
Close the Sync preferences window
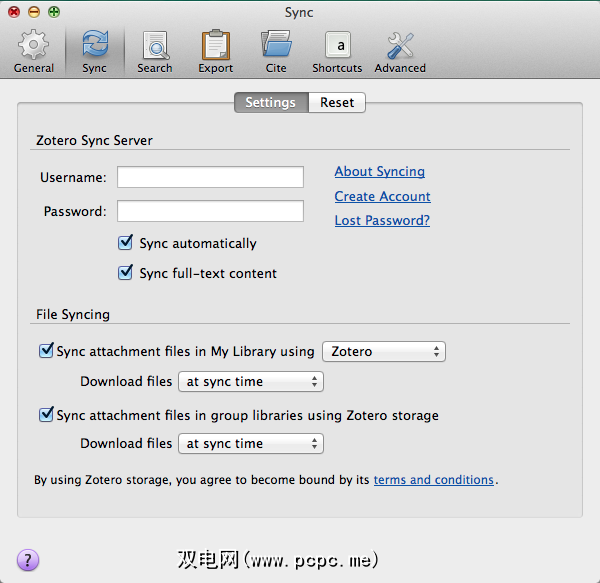[14, 12]
